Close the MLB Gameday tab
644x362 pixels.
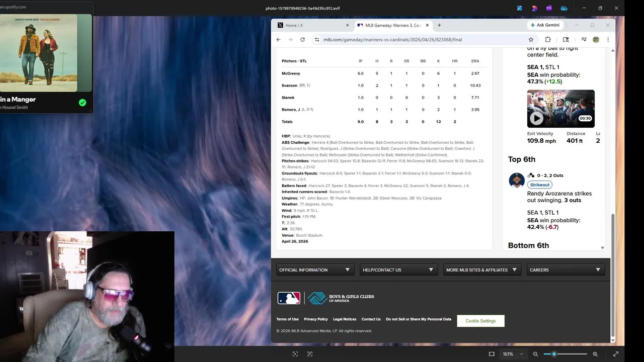click(x=428, y=25)
